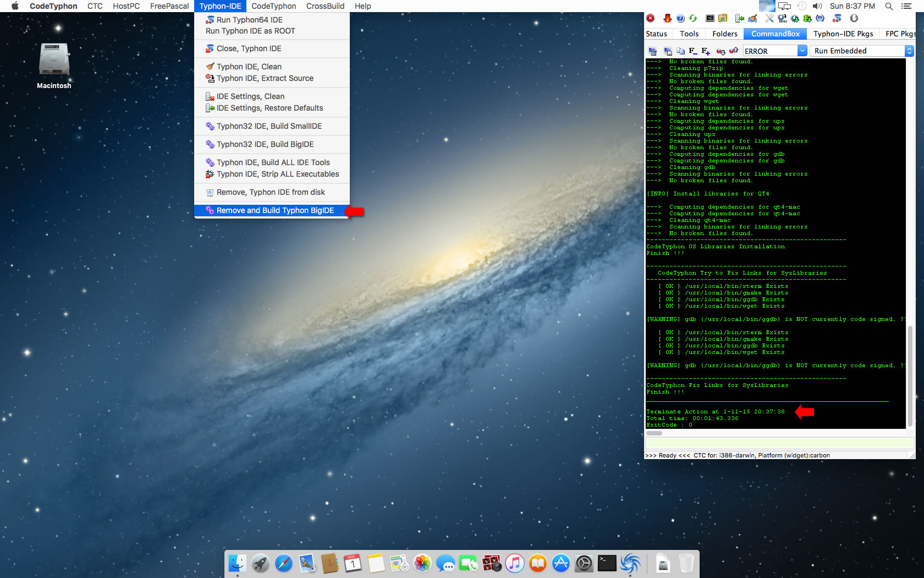Viewport: 924px width, 578px height.
Task: Choose IDE Settings, Clean menu item
Action: coord(272,96)
